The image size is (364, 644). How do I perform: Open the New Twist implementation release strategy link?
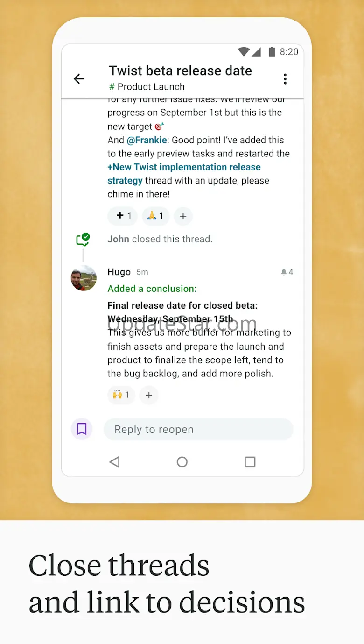[184, 174]
